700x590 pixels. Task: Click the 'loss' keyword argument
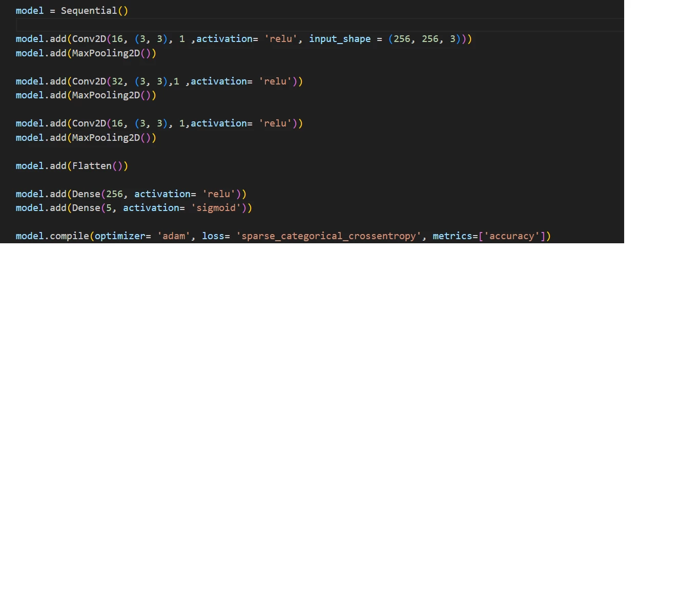[x=213, y=236]
